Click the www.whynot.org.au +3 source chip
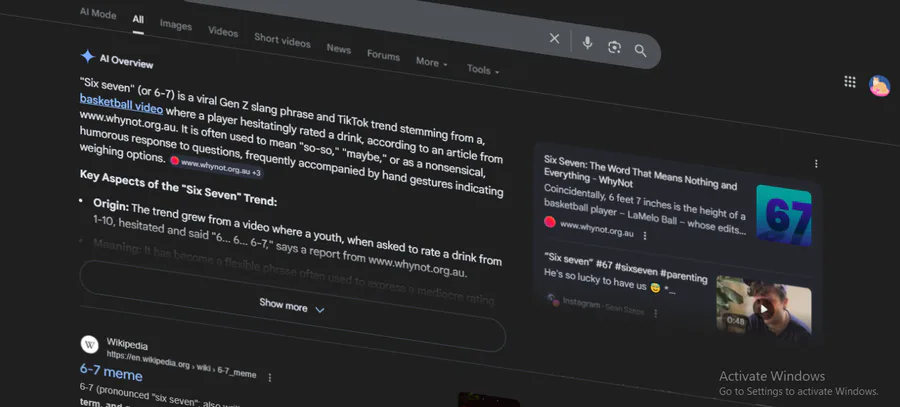The height and width of the screenshot is (407, 900). pos(216,167)
